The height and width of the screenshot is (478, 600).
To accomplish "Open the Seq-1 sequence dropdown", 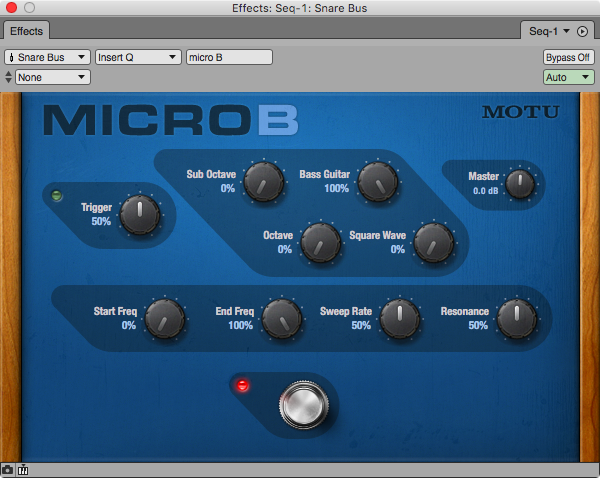I will coord(549,31).
